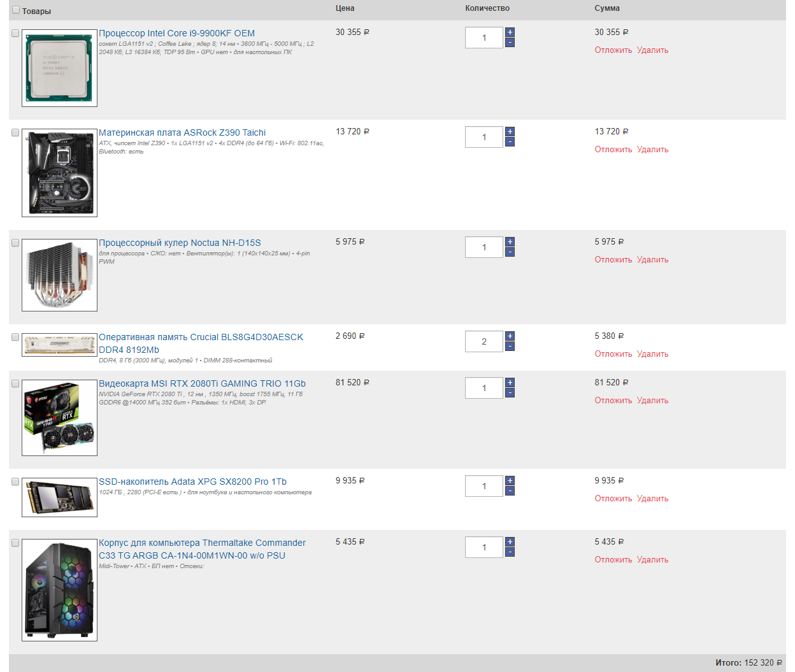The height and width of the screenshot is (672, 795).
Task: Open the Adata XPG SX8200 Pro 1Tb link
Action: 192,482
